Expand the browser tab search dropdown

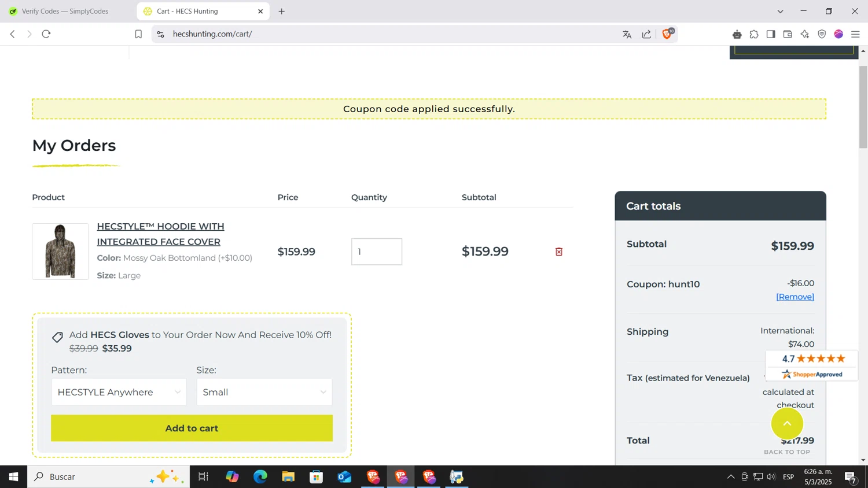click(780, 12)
